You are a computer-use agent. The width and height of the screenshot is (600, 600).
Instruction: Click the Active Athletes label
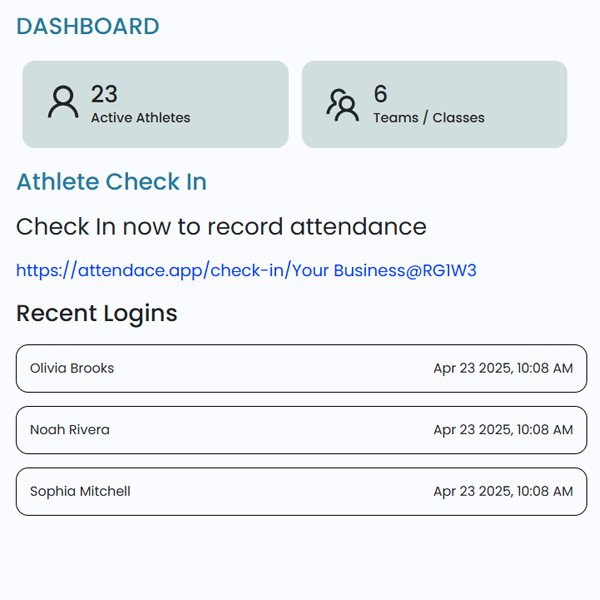coord(140,118)
